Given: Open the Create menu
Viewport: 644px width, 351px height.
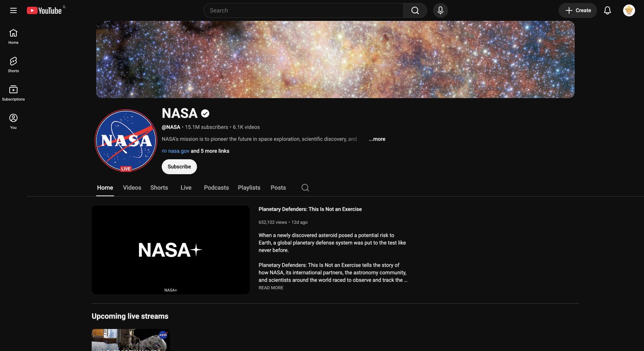Looking at the screenshot, I should 578,10.
